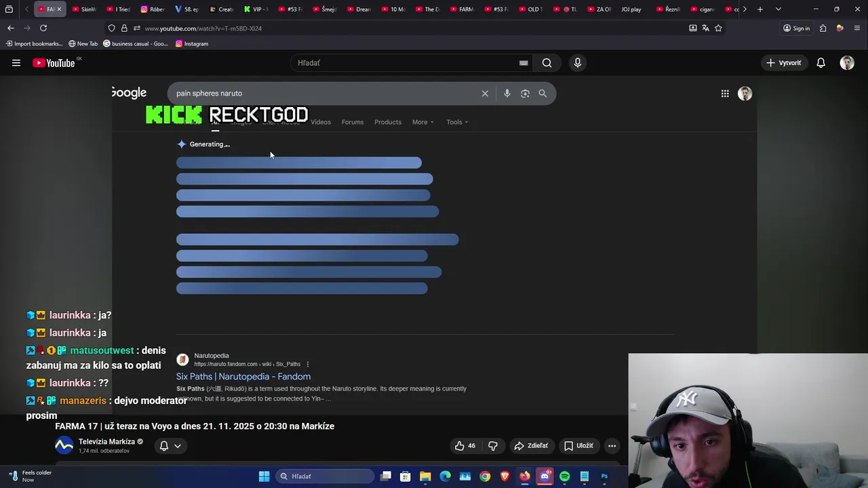Reload the page with the refresh button
868x488 pixels.
point(43,28)
